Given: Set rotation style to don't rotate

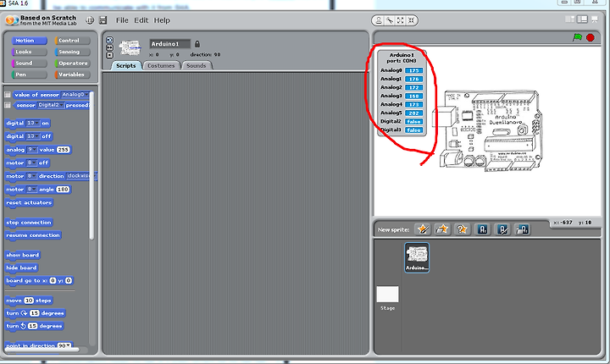Looking at the screenshot, I should 109,55.
